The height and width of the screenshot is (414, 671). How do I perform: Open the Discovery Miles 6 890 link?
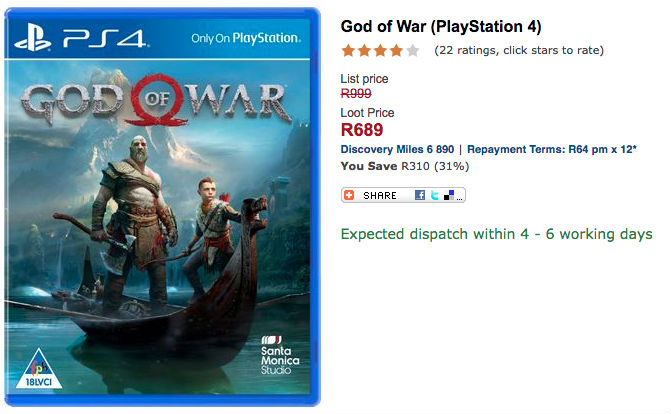tap(397, 149)
